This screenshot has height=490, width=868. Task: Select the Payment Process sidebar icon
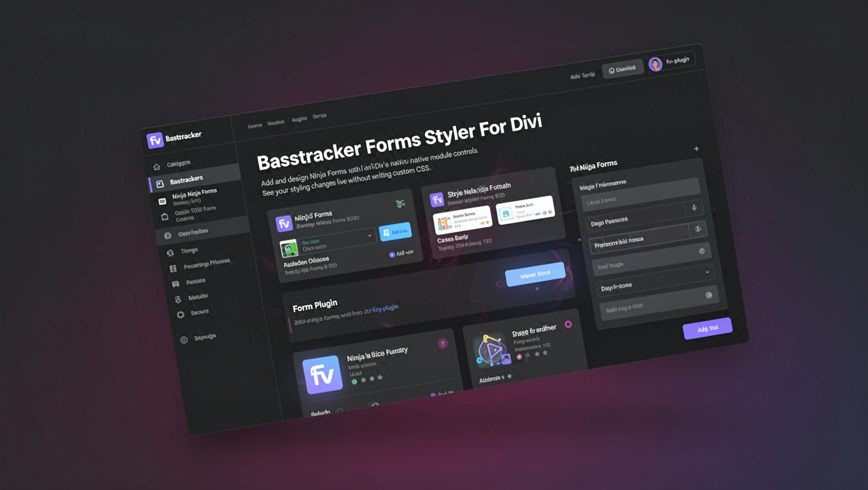click(172, 268)
